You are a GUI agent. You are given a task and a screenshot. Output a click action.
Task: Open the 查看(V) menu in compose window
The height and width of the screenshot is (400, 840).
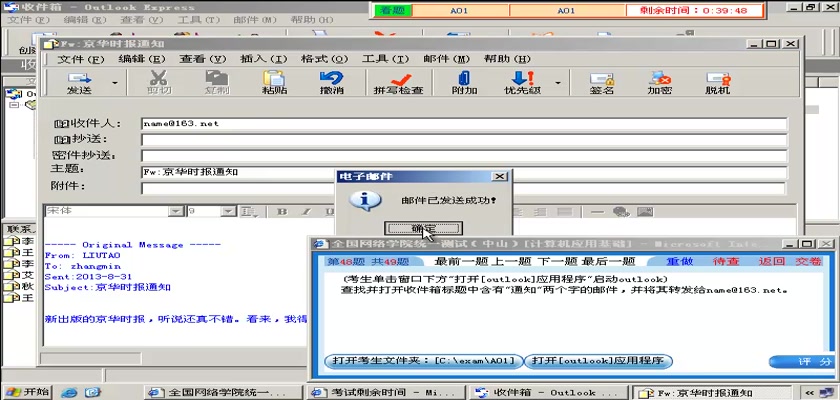pyautogui.click(x=202, y=59)
